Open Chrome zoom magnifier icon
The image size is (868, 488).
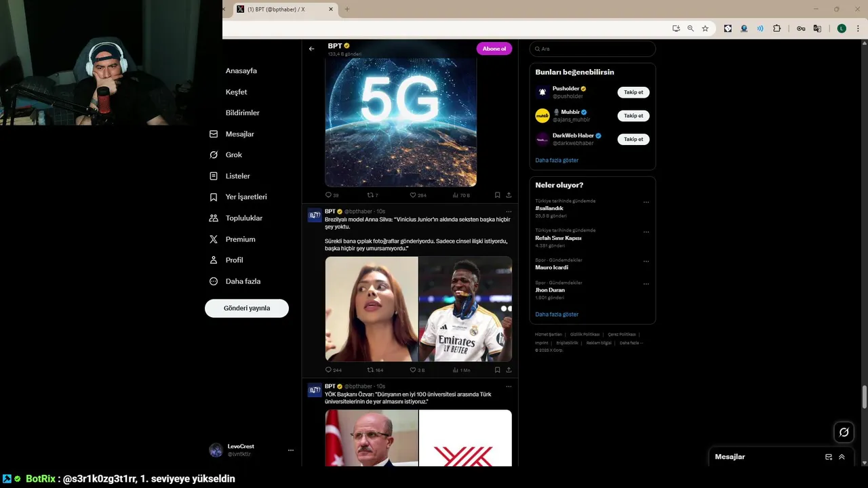pos(690,28)
